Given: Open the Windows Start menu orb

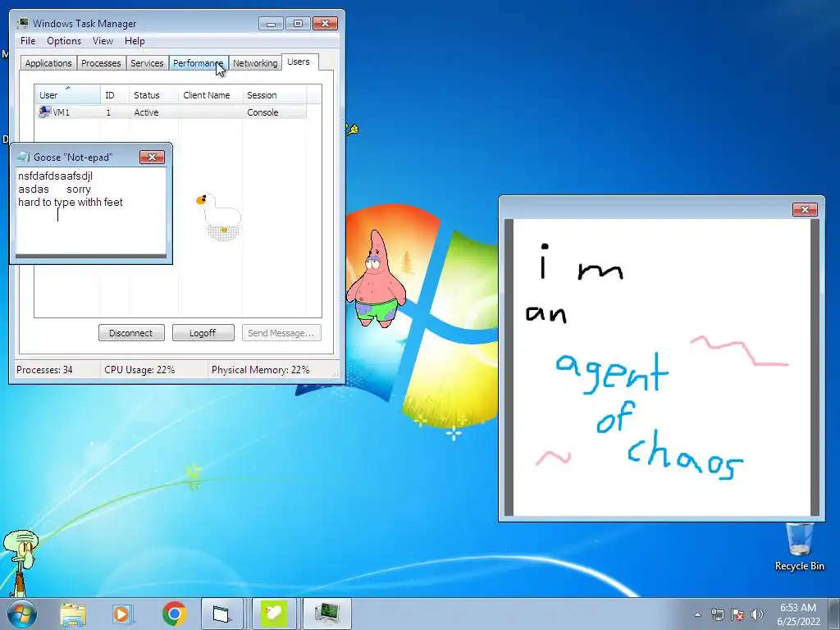Looking at the screenshot, I should 21,614.
